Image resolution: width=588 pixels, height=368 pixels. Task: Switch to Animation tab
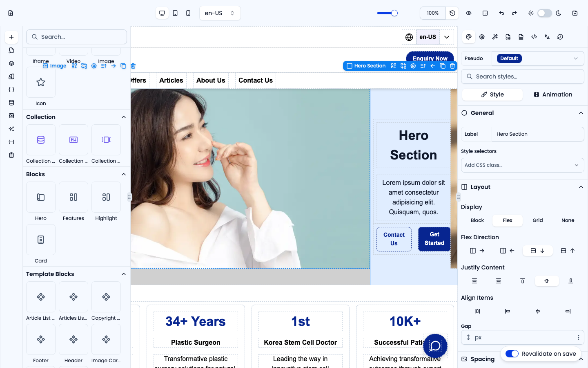point(553,94)
